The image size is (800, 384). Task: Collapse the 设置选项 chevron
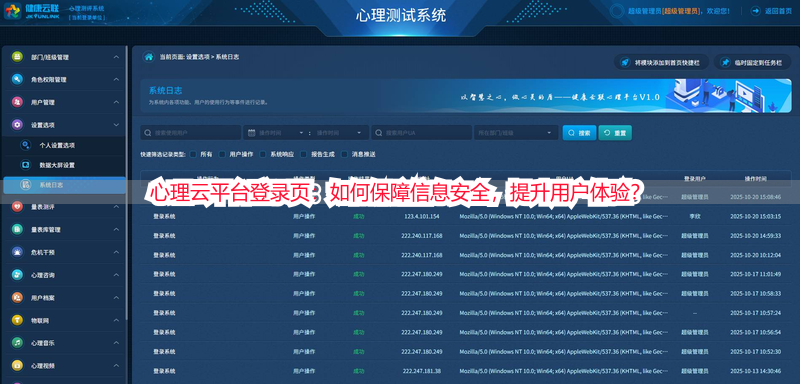click(x=116, y=124)
